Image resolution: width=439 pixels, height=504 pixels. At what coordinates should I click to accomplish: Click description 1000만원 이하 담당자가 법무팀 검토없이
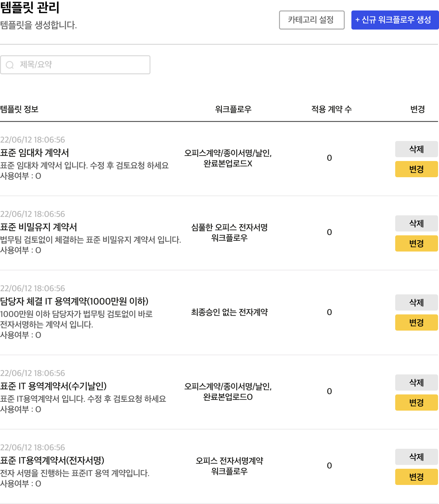point(76,319)
